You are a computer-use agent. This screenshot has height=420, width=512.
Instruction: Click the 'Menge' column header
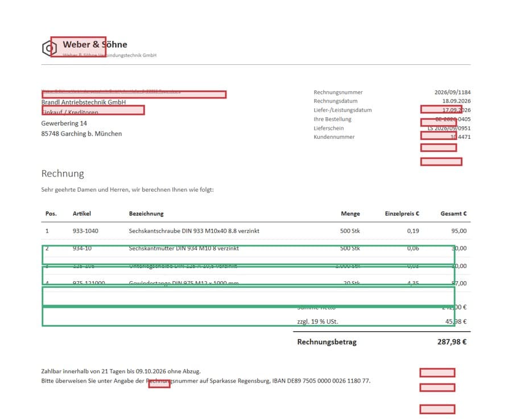coord(350,213)
